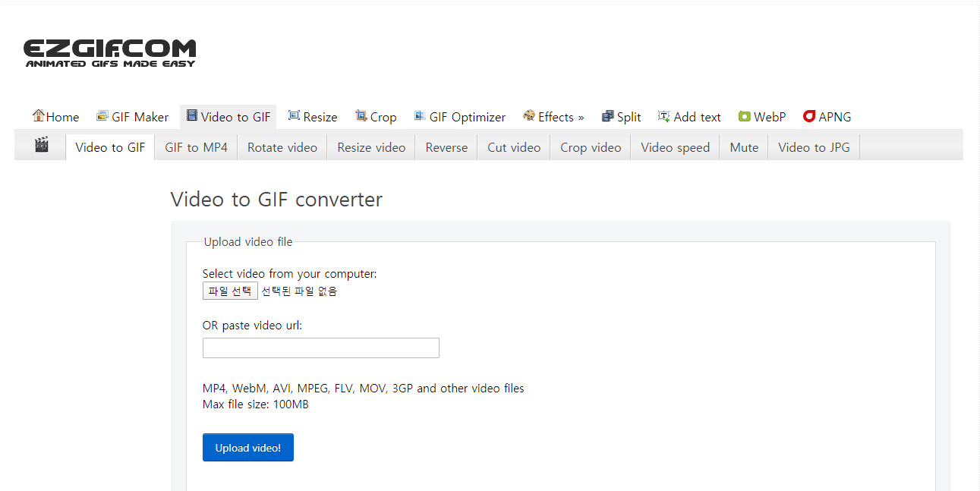Open the Rotate video tab
The image size is (980, 491).
(x=282, y=147)
